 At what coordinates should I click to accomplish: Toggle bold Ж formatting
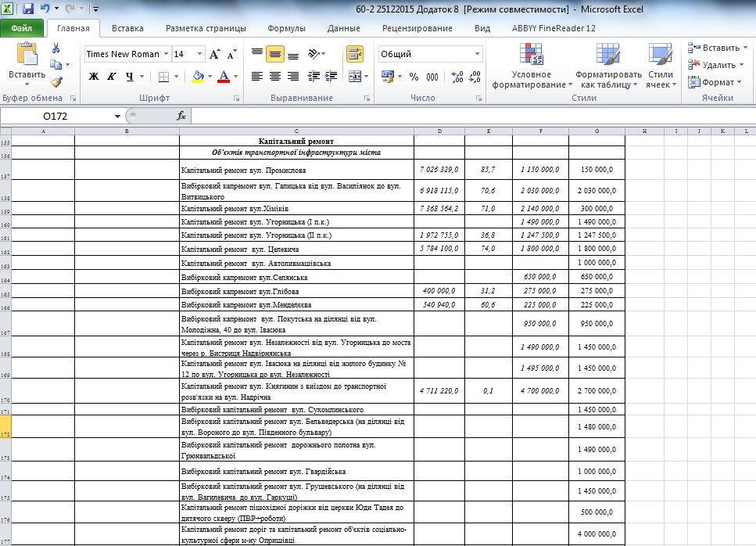click(94, 77)
